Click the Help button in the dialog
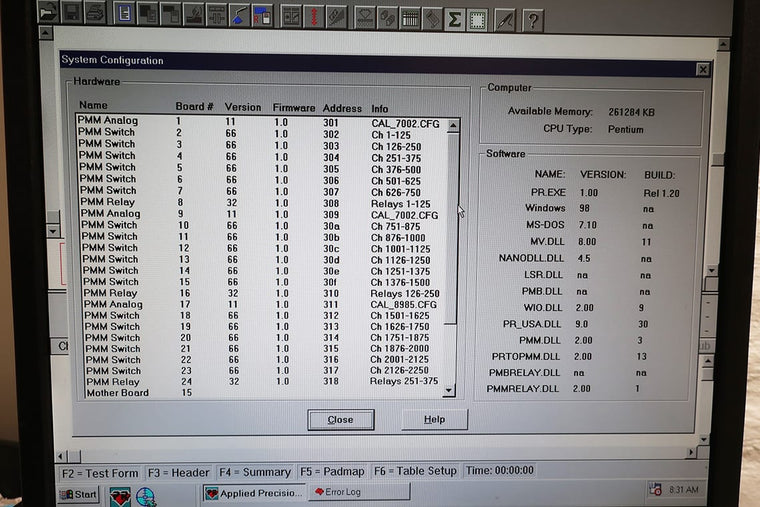The height and width of the screenshot is (507, 760). click(x=434, y=419)
